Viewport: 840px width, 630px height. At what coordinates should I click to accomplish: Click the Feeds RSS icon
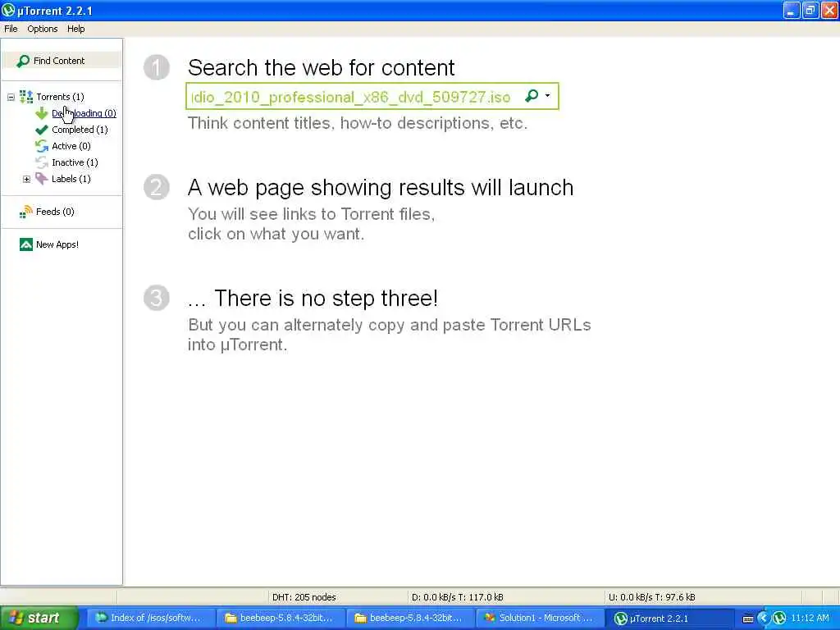click(25, 212)
